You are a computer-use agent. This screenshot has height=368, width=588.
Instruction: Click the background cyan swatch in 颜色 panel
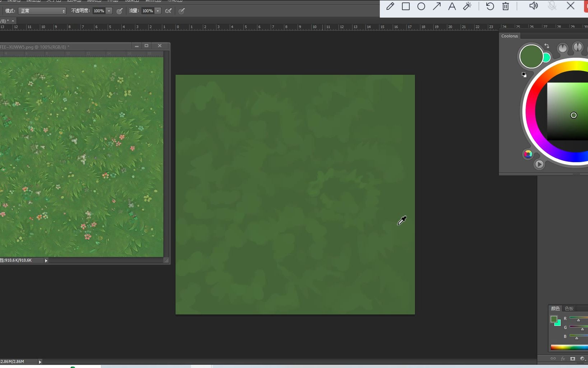(558, 323)
